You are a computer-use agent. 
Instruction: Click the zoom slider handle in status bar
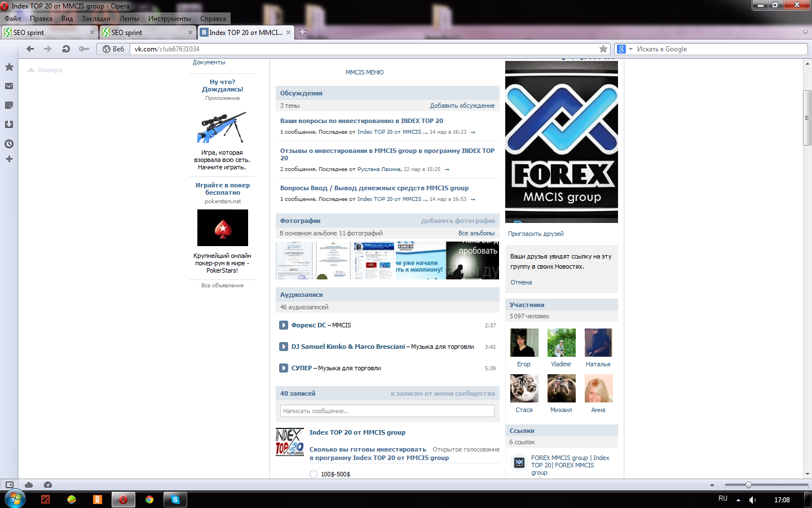point(748,485)
